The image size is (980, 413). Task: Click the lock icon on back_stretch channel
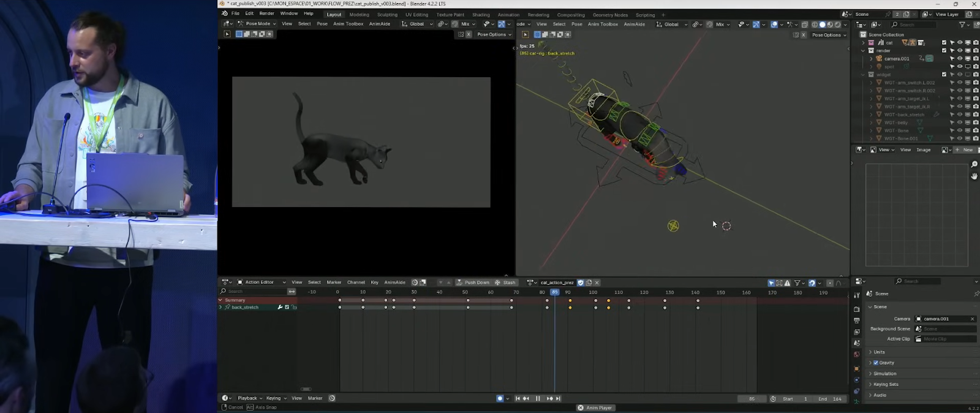294,308
